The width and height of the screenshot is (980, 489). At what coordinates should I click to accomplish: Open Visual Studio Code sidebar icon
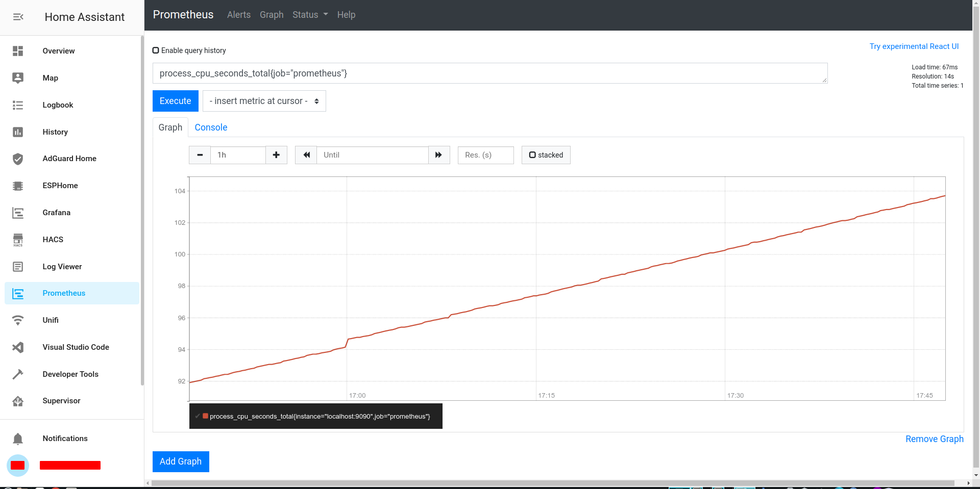[18, 347]
